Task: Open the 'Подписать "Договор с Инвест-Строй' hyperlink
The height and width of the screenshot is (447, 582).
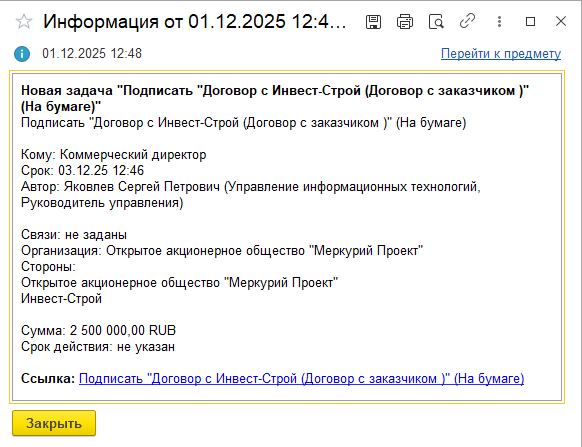Action: pyautogui.click(x=301, y=379)
